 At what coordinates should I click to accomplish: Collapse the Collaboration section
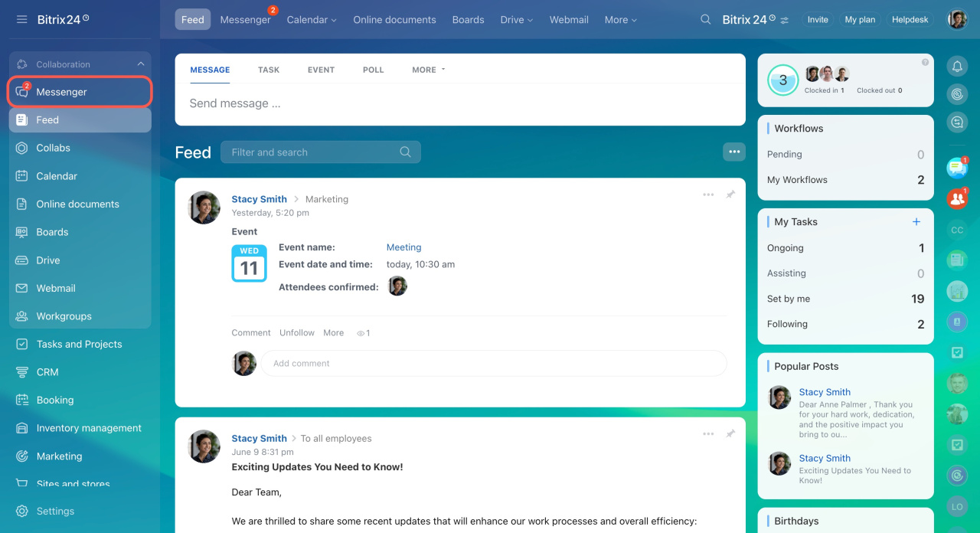point(140,64)
